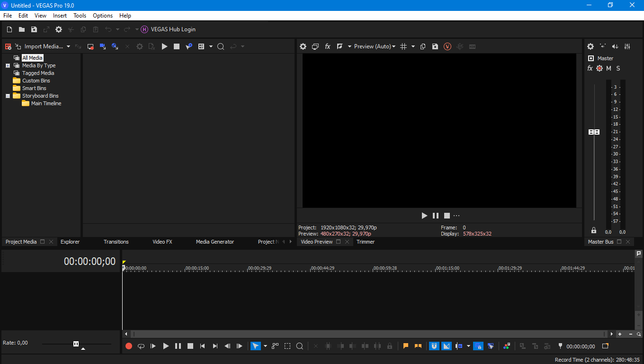Switch to the Video FX tab
644x364 pixels.
click(x=162, y=242)
